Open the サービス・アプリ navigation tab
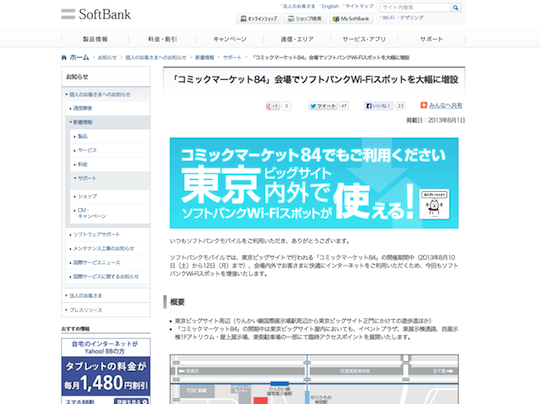 [x=364, y=39]
